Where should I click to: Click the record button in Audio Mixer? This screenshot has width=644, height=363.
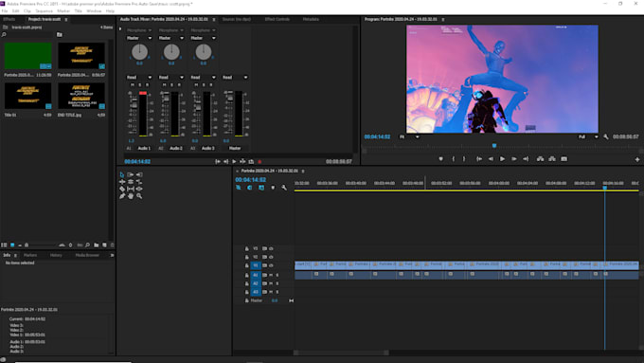(259, 161)
